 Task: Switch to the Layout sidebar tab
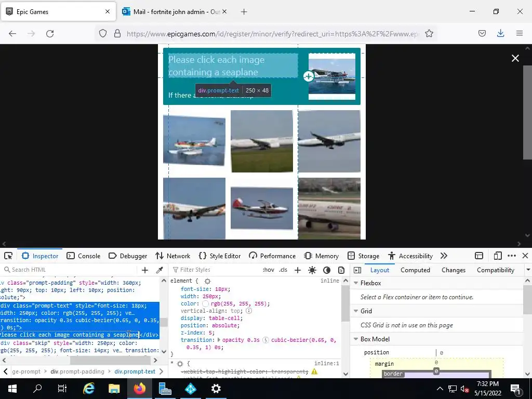(379, 270)
